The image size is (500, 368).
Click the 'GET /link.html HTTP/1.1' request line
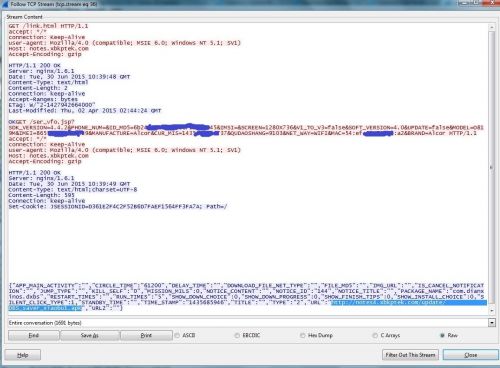(x=48, y=26)
